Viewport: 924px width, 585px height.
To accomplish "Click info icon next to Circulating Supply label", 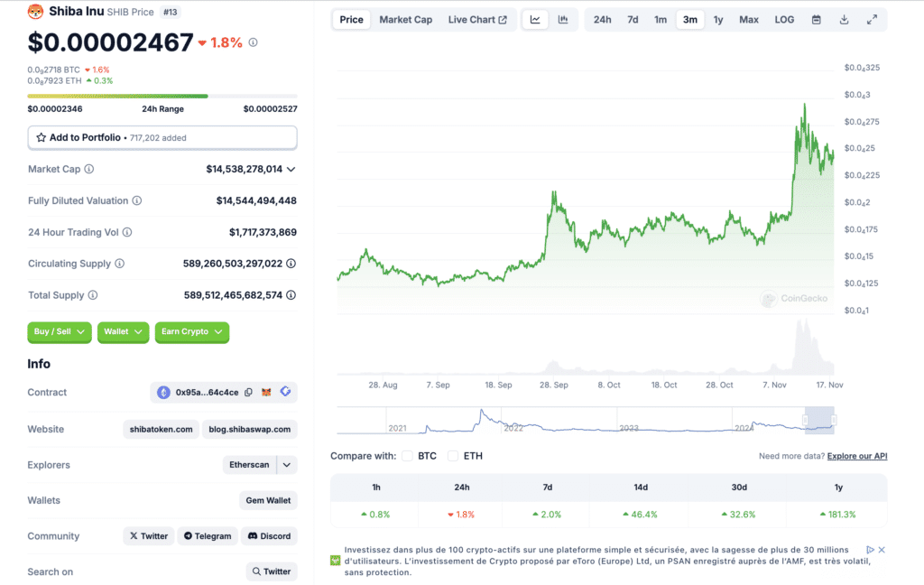I will (120, 264).
